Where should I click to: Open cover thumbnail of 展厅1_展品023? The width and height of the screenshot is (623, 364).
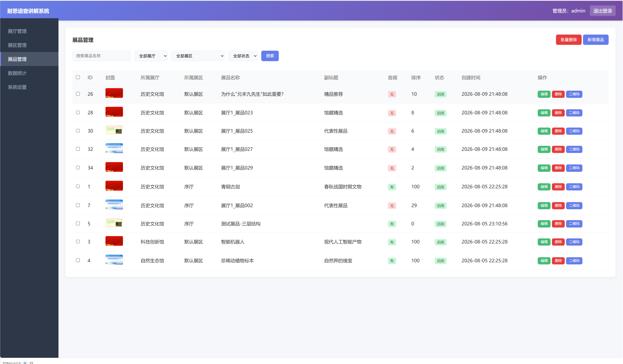point(114,112)
